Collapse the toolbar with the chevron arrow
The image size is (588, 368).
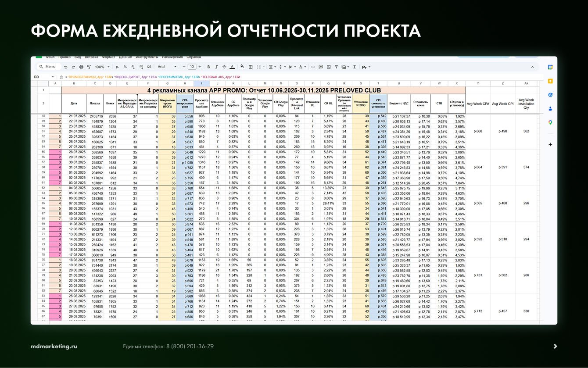[532, 67]
